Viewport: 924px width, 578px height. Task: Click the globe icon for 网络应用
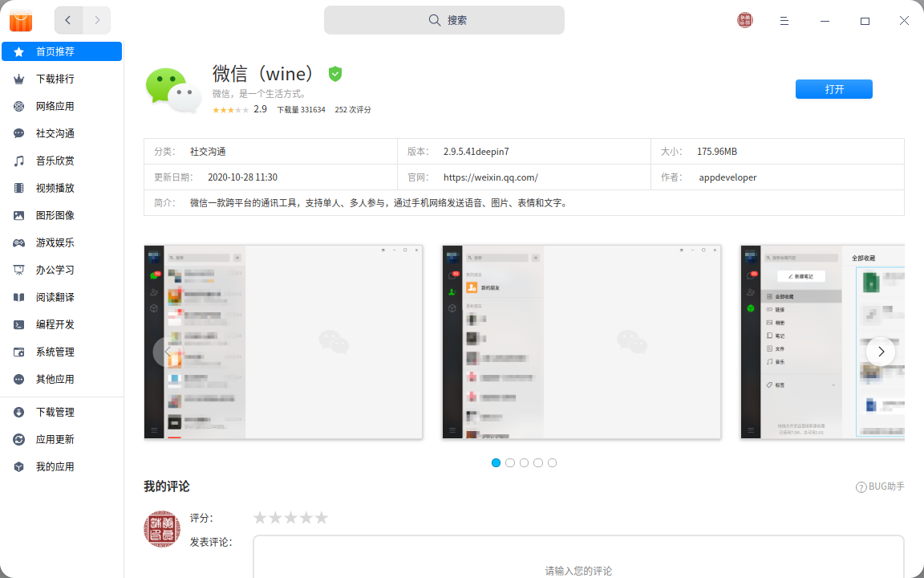(x=19, y=106)
